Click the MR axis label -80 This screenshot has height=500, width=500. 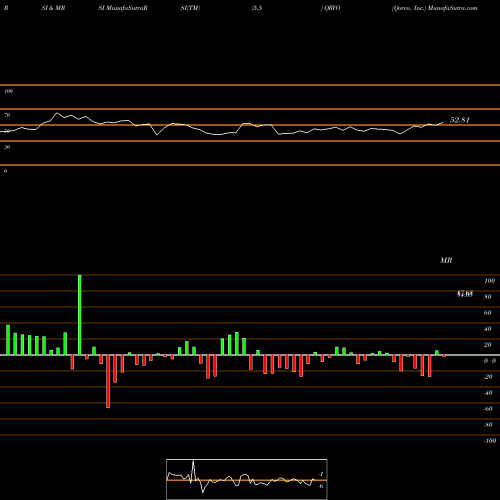pyautogui.click(x=488, y=425)
